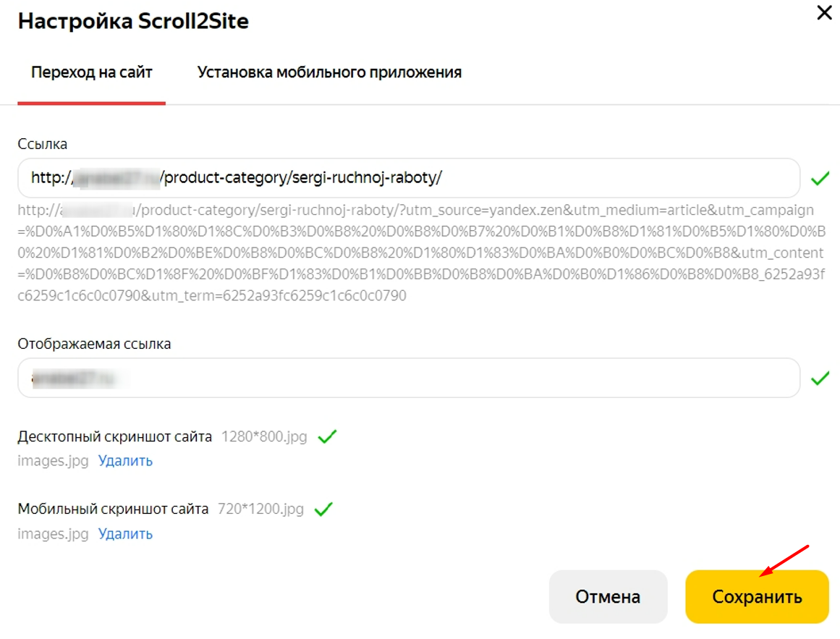Image resolution: width=840 pixels, height=639 pixels.
Task: Click the 1280*800.jpg size hint
Action: click(264, 436)
